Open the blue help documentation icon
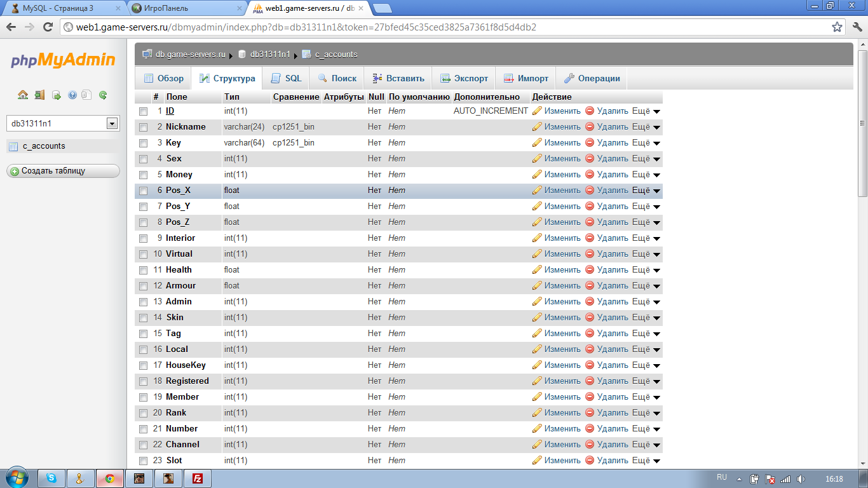The height and width of the screenshot is (488, 868). [72, 95]
